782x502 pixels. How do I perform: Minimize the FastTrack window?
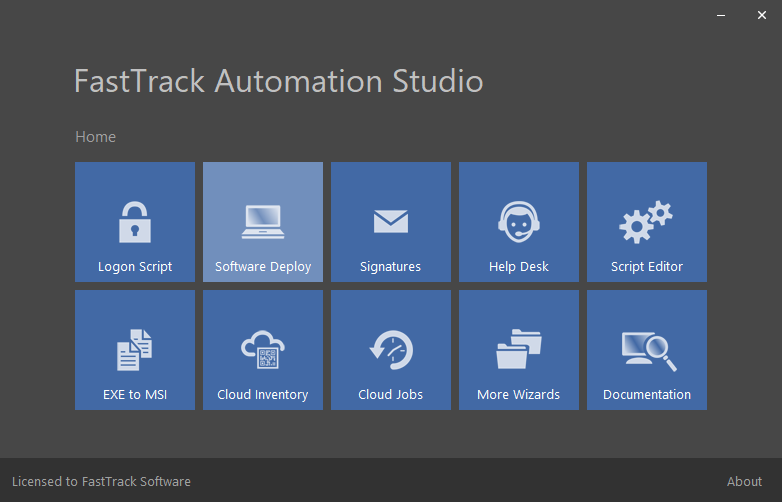click(721, 15)
